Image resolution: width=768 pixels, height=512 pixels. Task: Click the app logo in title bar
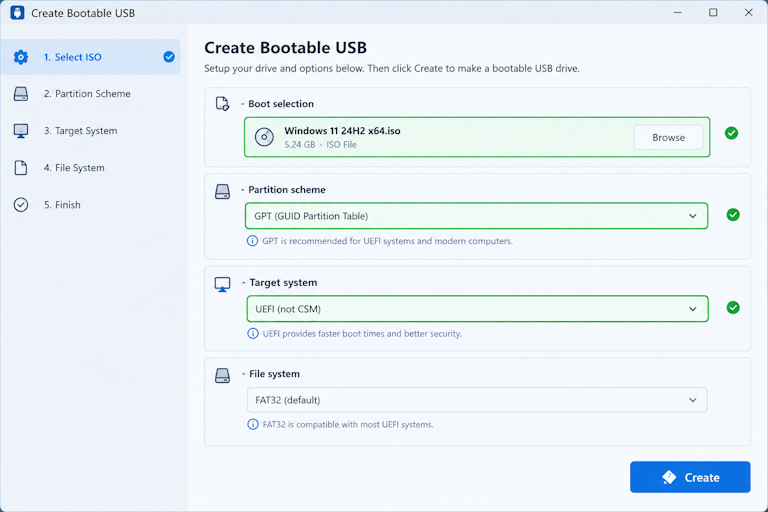click(17, 13)
